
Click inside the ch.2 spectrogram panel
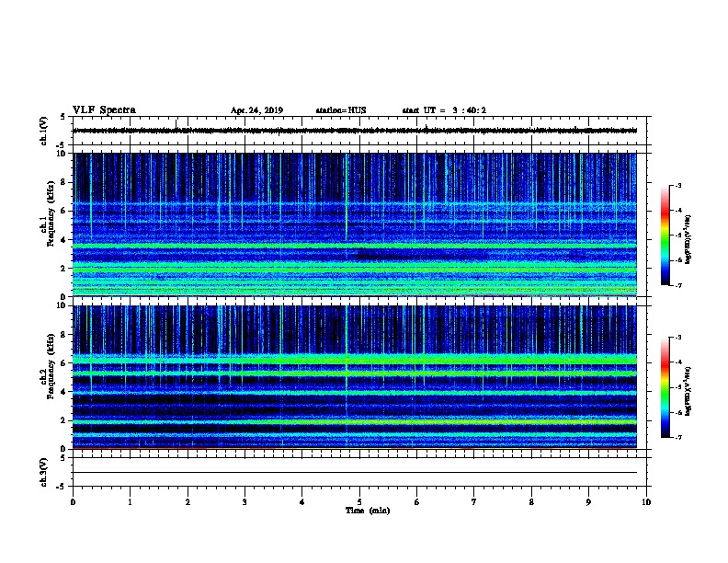point(355,377)
